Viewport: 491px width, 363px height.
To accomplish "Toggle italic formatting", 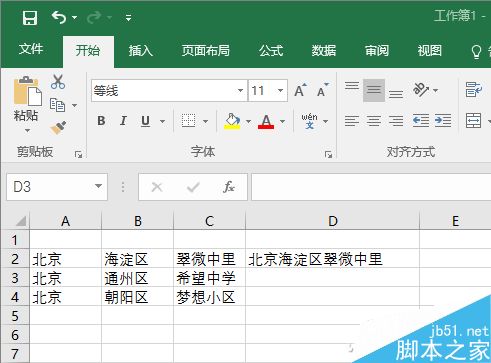I will click(x=123, y=121).
